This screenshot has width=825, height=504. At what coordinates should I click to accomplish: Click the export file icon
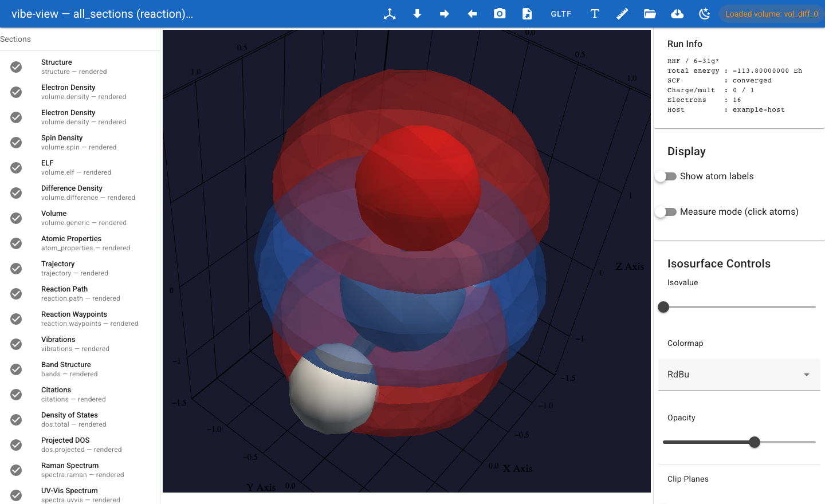pos(527,14)
